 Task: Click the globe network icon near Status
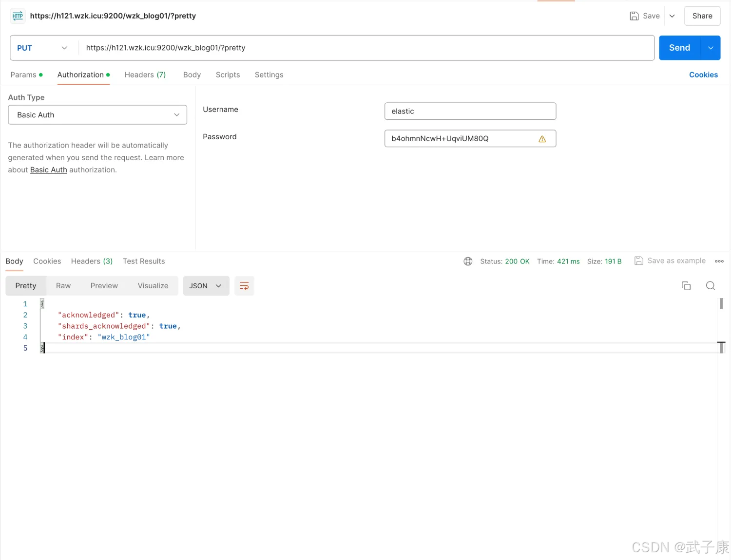pos(468,261)
